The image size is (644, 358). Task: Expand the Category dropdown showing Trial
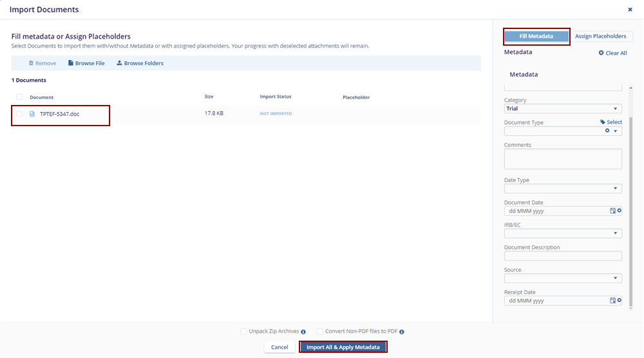[x=562, y=109]
